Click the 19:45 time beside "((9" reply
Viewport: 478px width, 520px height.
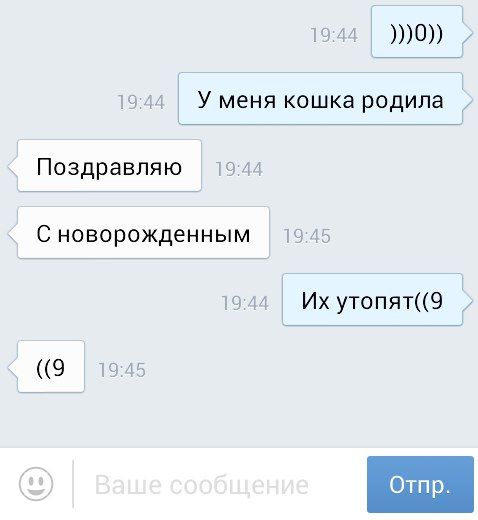pos(122,370)
